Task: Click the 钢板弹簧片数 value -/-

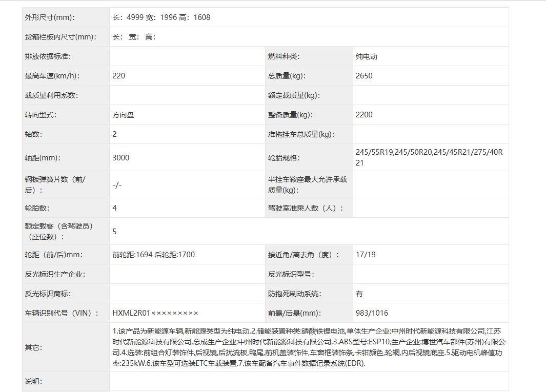Action: click(117, 185)
